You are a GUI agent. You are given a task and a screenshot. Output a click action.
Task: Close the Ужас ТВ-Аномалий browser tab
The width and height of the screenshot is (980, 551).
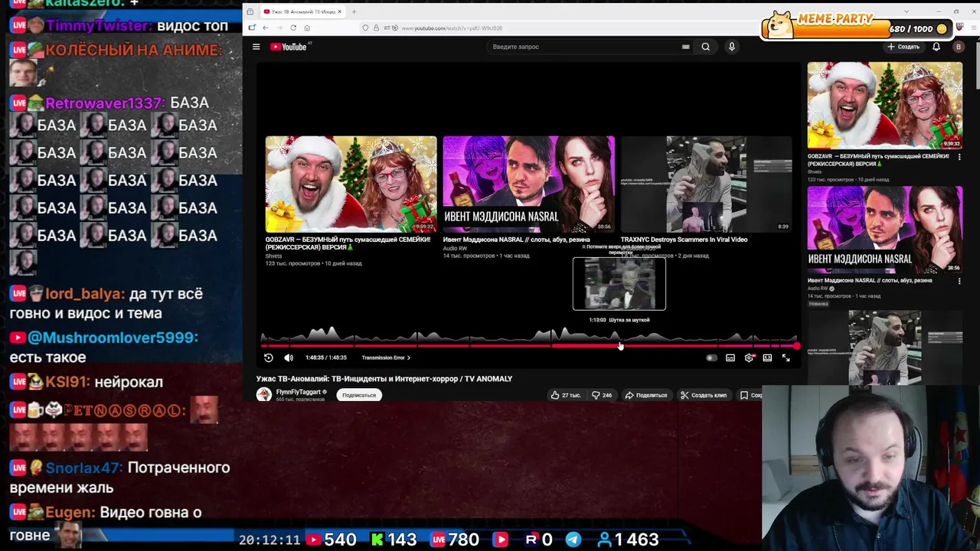coord(340,11)
